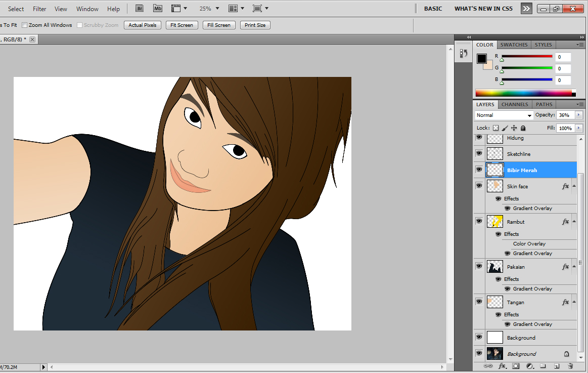
Task: Click the lock transparent pixels icon
Action: (495, 129)
